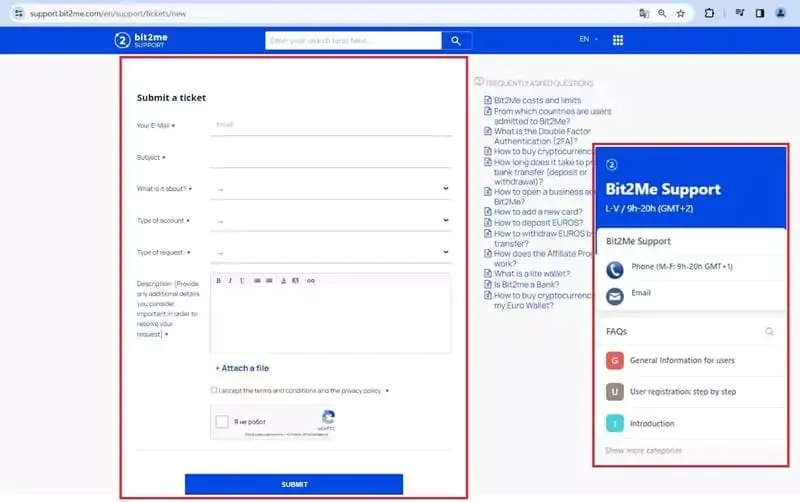Image resolution: width=800 pixels, height=502 pixels.
Task: View site information icon in address bar
Action: click(x=18, y=13)
